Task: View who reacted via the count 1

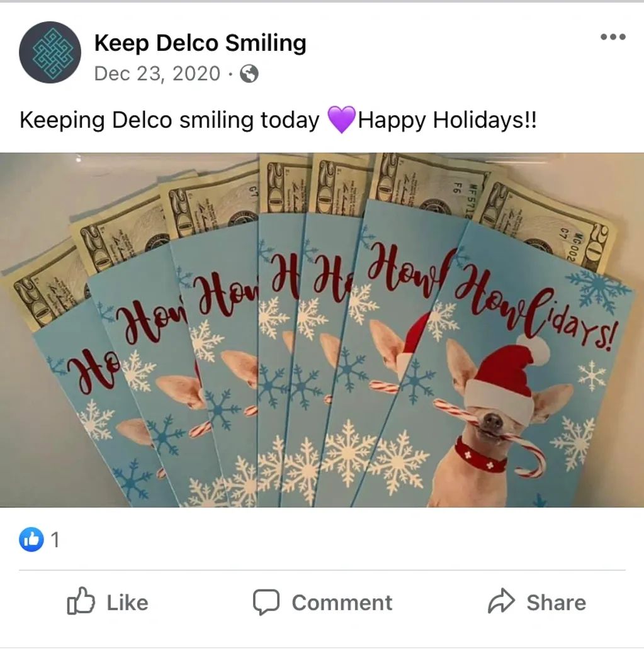Action: point(55,540)
